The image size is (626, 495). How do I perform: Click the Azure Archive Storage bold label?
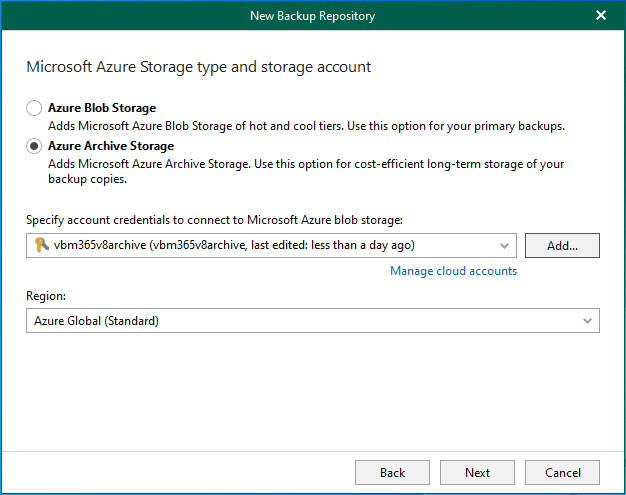coord(111,146)
